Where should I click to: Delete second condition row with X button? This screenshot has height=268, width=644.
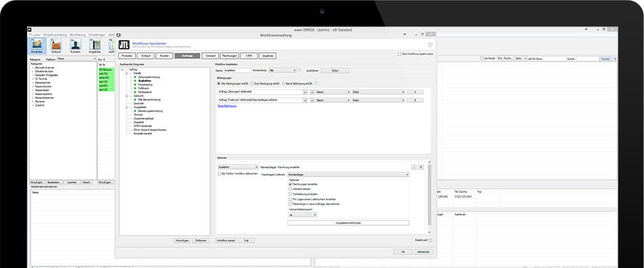point(415,100)
